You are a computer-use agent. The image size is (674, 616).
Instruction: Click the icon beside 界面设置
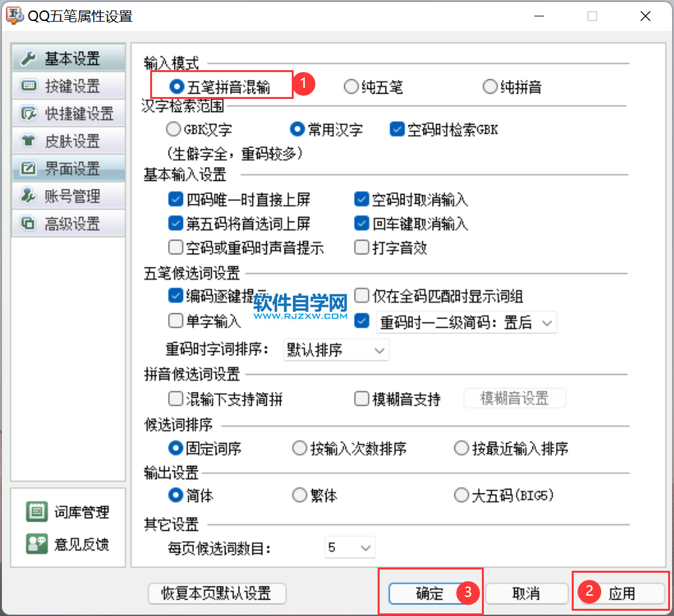(28, 168)
